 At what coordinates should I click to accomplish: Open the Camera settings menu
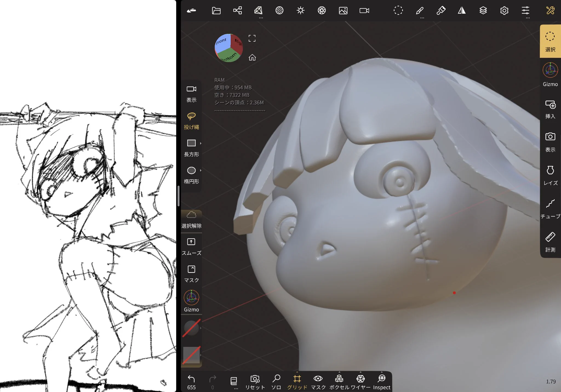point(364,11)
